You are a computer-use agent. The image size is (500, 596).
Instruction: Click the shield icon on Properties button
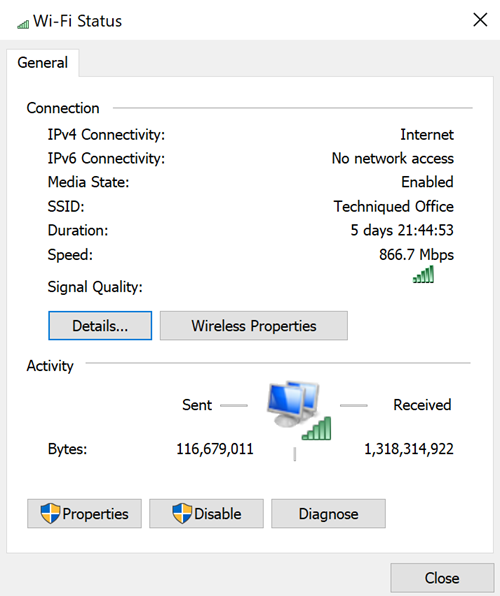tap(50, 513)
